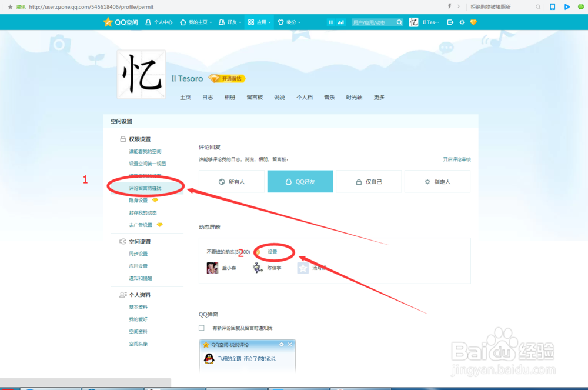Click the bookmark star icon beside the URL
This screenshot has width=588, height=390.
[10, 6]
